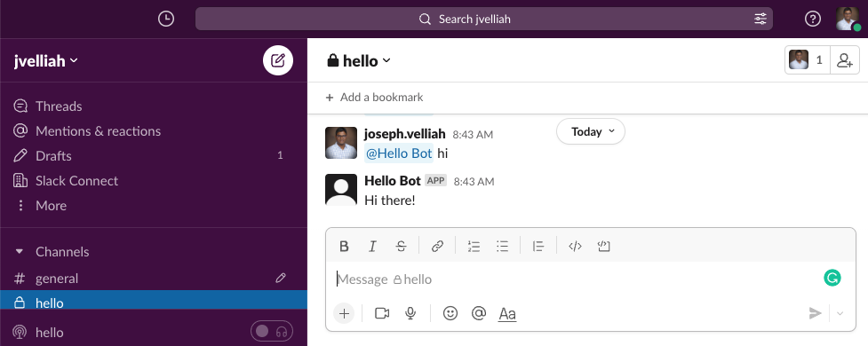This screenshot has width=868, height=346.
Task: Open the help question mark icon
Action: (812, 19)
